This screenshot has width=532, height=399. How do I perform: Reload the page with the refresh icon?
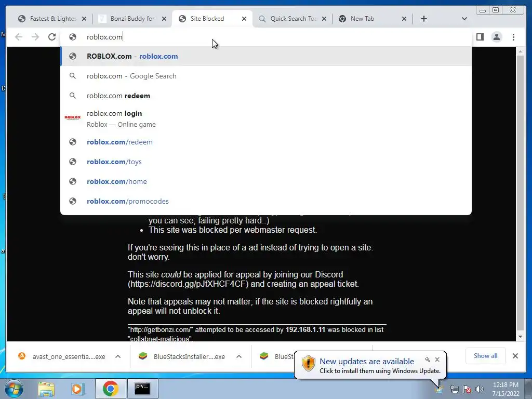[52, 37]
